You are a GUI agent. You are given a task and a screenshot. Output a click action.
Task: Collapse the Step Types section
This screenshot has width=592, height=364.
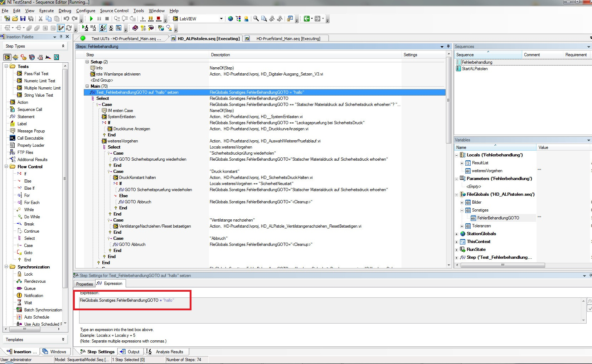tap(63, 46)
